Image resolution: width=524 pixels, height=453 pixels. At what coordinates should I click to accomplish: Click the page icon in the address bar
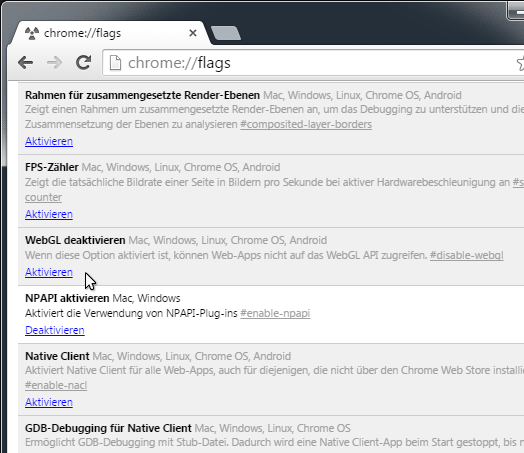(115, 63)
